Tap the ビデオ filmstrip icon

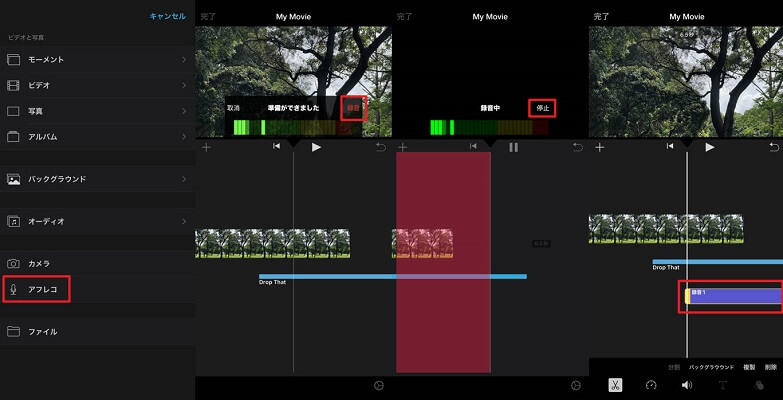pos(13,85)
